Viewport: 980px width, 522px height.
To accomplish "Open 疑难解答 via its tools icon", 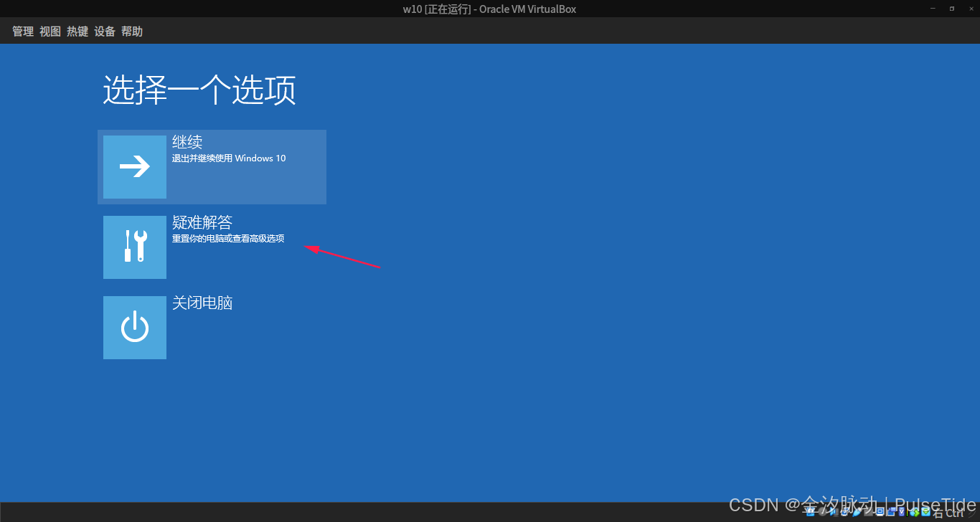I will [135, 247].
